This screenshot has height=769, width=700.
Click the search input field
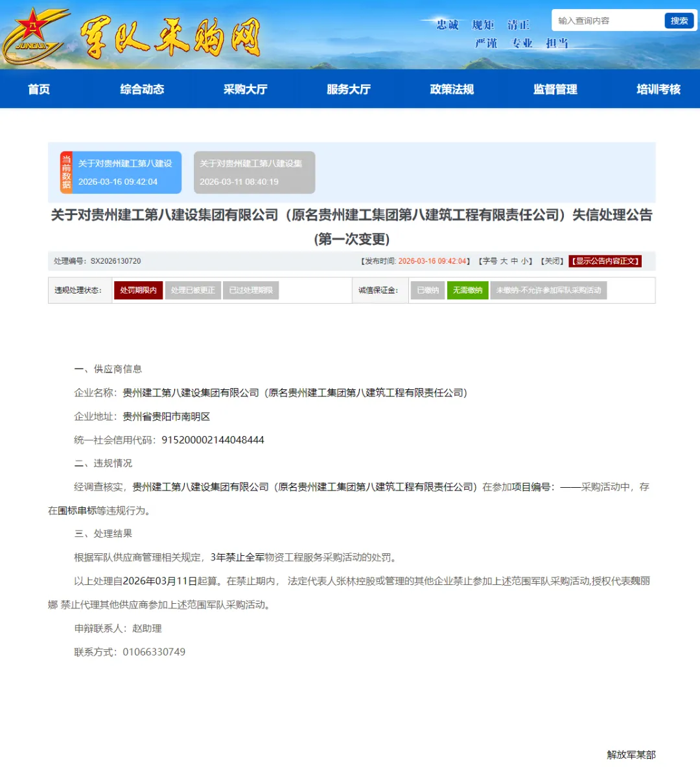[608, 21]
